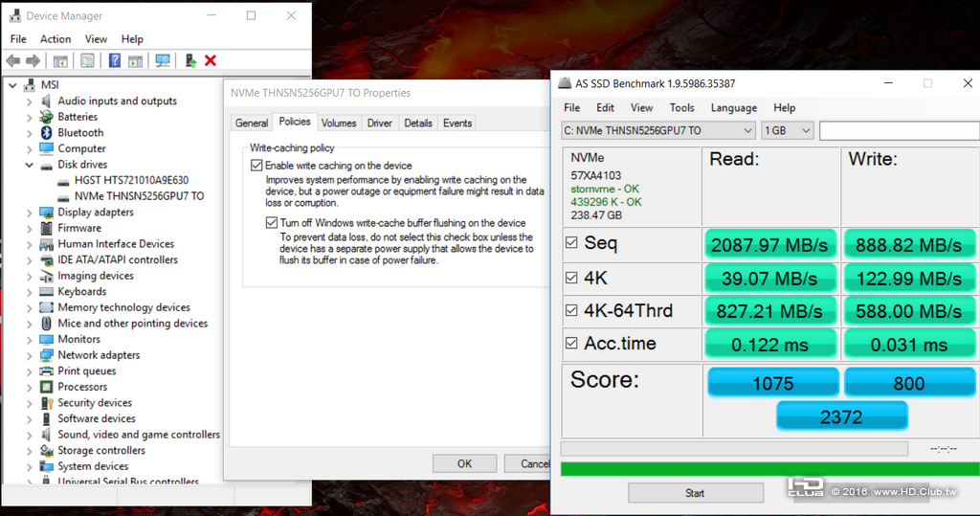Select the Keyboards category icon
980x516 pixels.
coord(46,291)
